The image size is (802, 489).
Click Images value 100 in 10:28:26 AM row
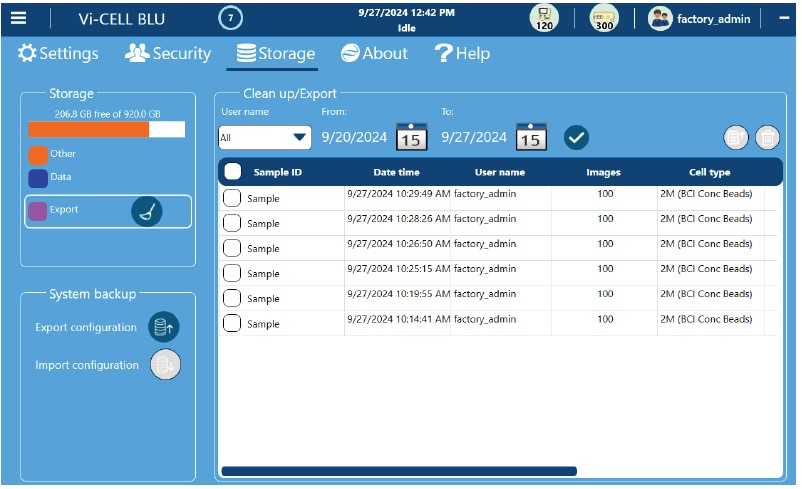(x=605, y=219)
